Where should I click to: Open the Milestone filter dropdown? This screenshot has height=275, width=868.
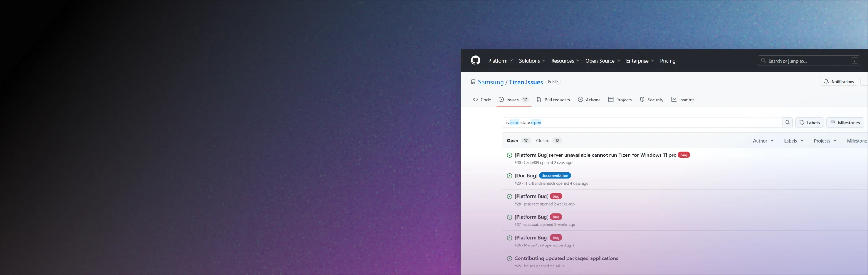tap(857, 141)
